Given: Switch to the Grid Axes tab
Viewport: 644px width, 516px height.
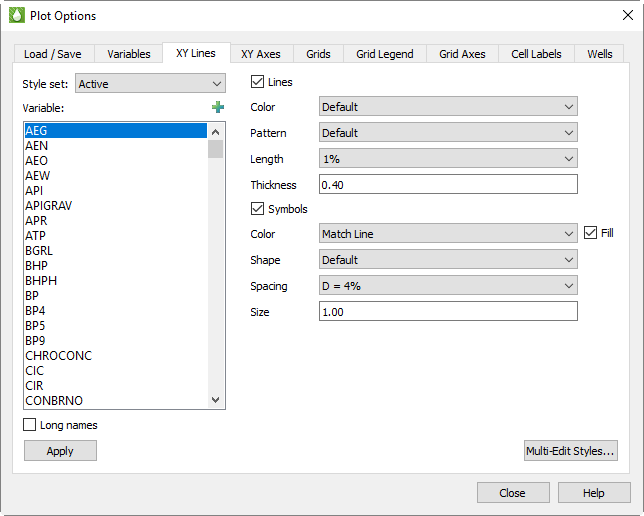Looking at the screenshot, I should click(462, 54).
